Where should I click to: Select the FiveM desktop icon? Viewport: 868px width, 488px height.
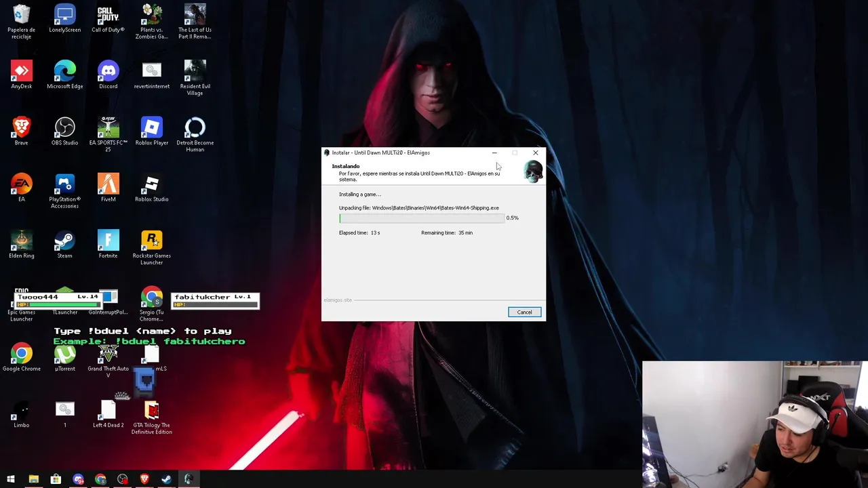point(108,188)
